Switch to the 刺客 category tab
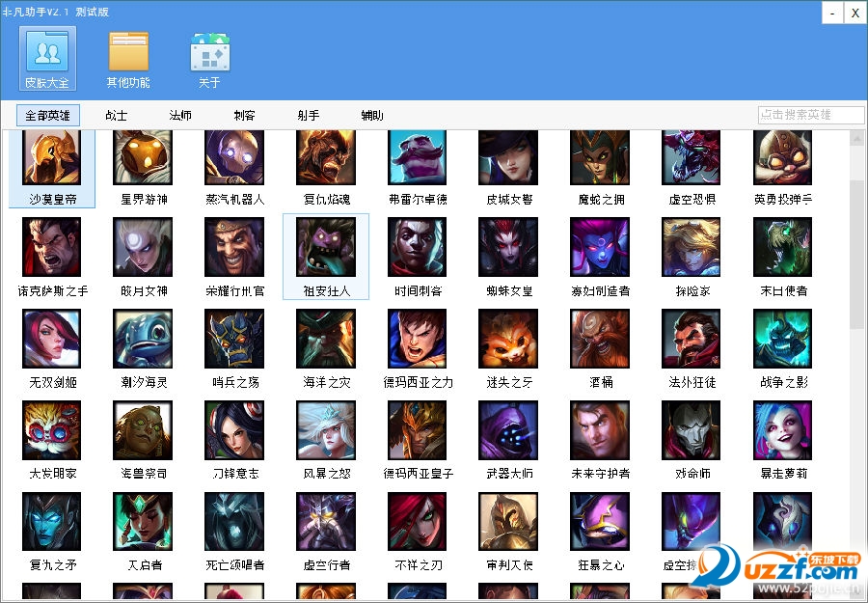Viewport: 868px width, 603px height. click(x=244, y=115)
